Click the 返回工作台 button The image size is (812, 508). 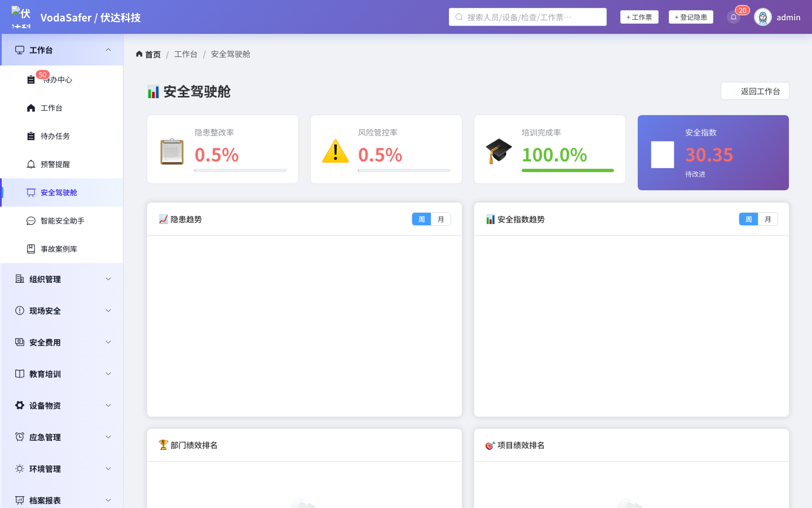[755, 91]
